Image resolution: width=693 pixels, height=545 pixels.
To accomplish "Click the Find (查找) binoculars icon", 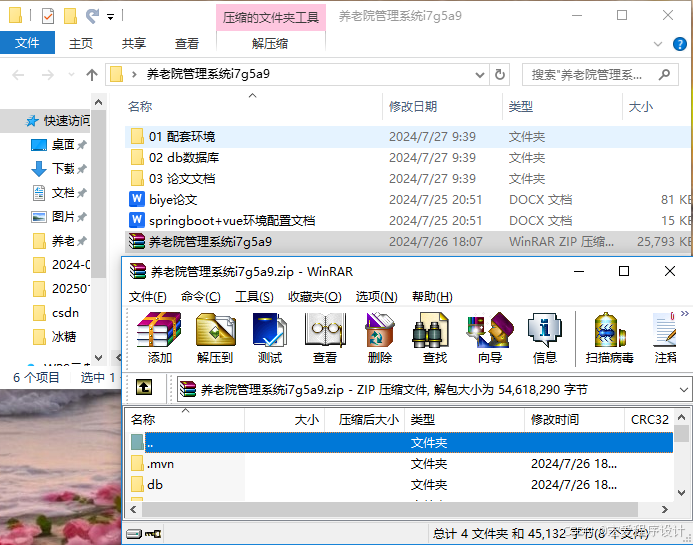I will click(435, 338).
